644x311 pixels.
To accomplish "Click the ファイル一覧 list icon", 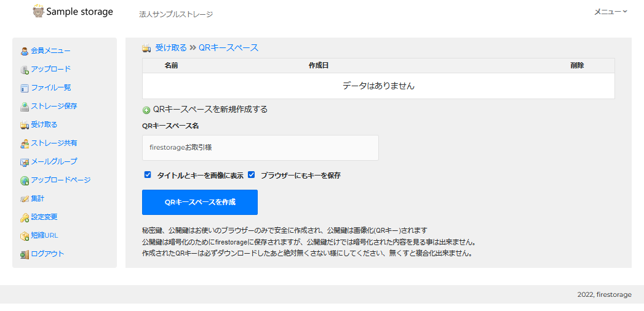I will 25,88.
